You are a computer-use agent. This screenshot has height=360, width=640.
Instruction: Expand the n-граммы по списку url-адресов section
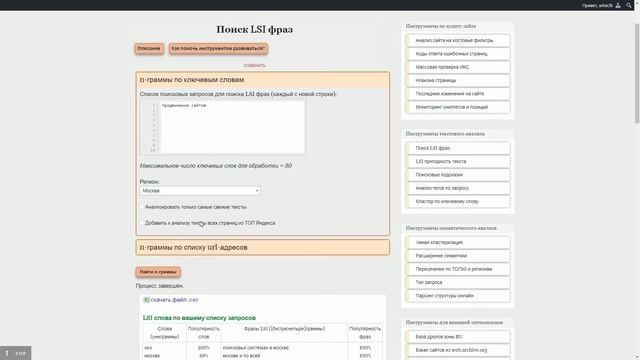[x=262, y=247]
